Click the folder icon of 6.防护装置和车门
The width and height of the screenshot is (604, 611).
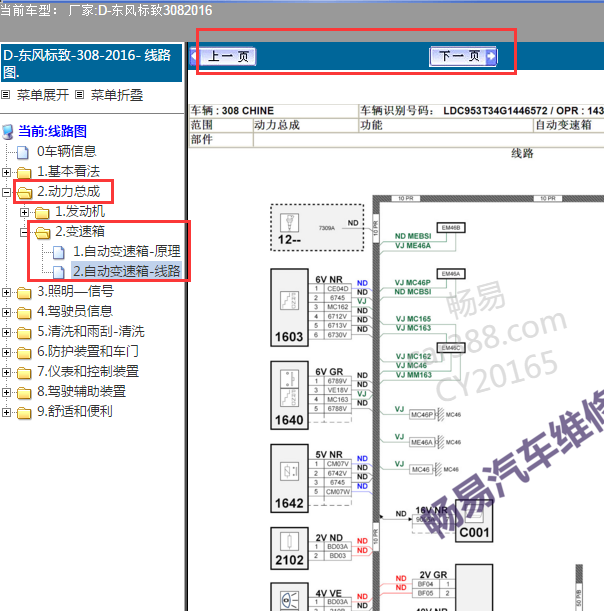24,353
